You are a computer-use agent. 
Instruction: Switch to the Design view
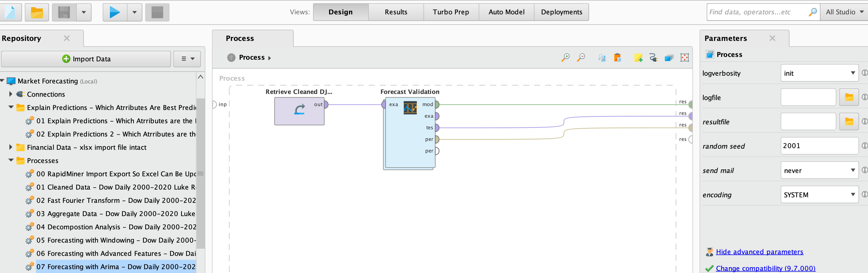click(x=341, y=12)
